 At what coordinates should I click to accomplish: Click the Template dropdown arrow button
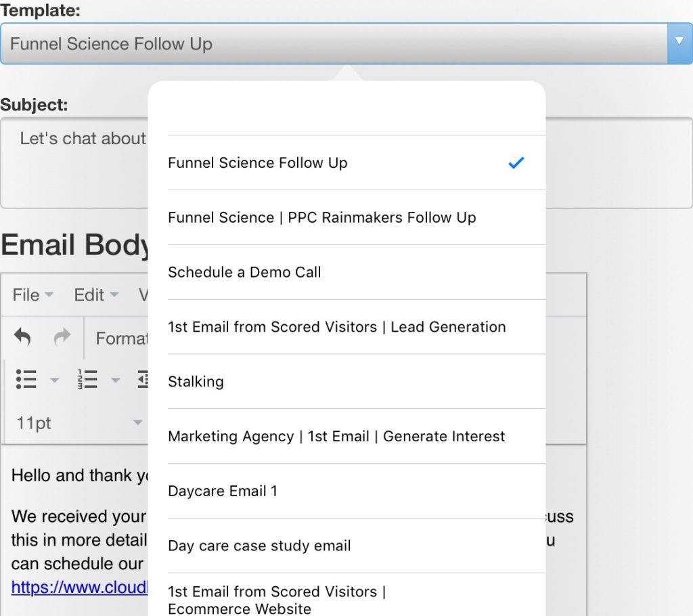tap(679, 42)
